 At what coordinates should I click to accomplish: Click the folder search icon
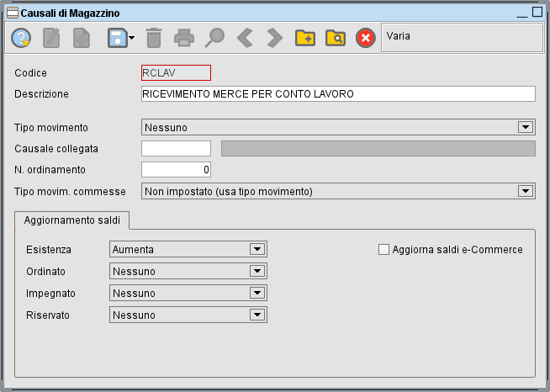click(335, 38)
